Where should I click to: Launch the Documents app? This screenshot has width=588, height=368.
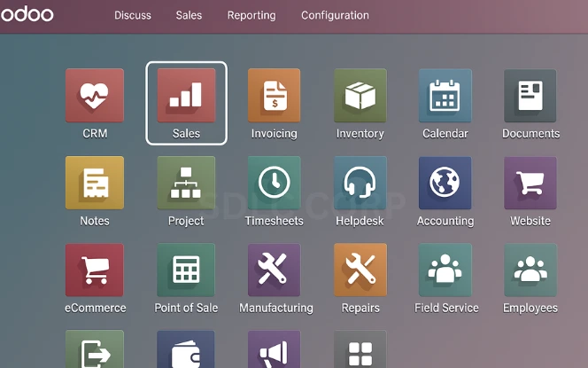coord(530,96)
